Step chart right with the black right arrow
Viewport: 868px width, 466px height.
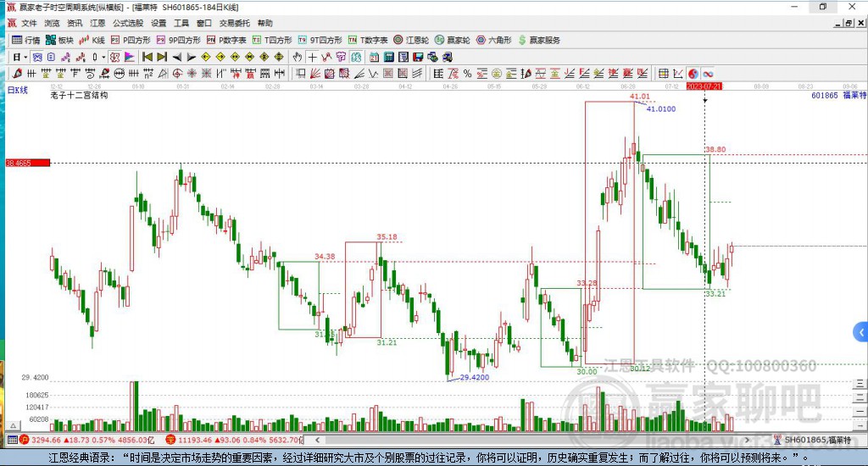(191, 57)
